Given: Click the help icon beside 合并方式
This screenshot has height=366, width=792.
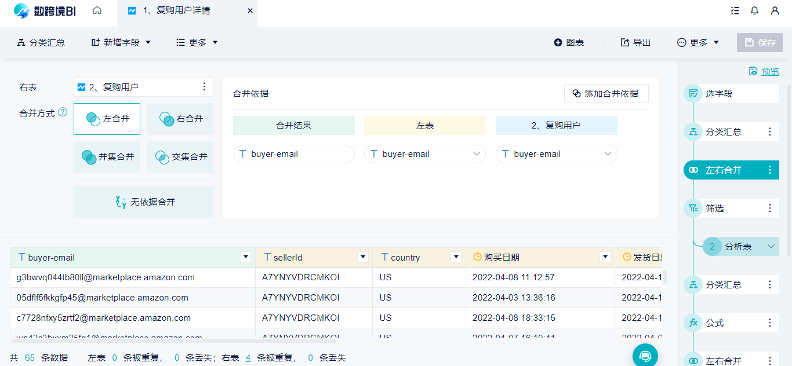Looking at the screenshot, I should point(63,112).
